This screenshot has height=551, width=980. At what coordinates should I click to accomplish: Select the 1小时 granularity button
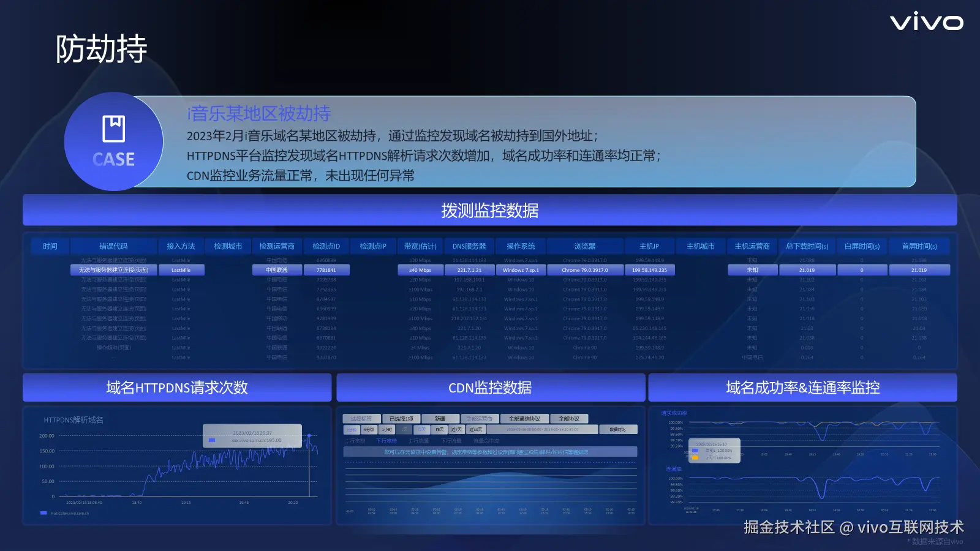(386, 430)
